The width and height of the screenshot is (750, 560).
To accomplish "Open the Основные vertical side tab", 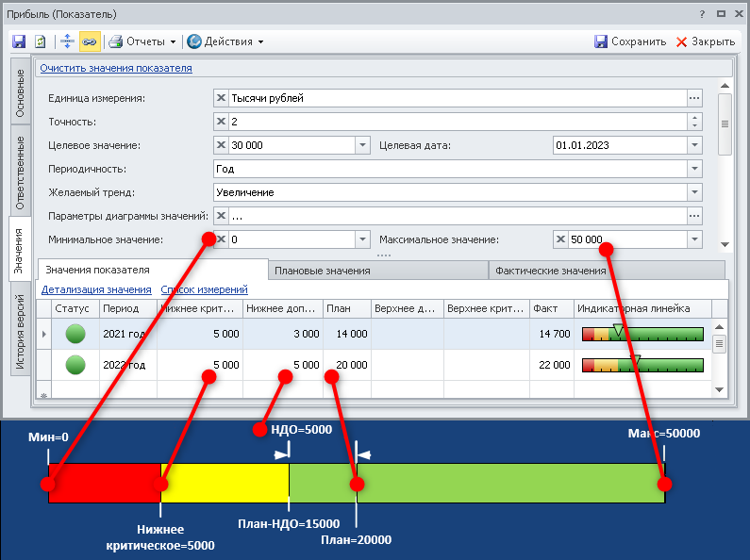I will (21, 91).
